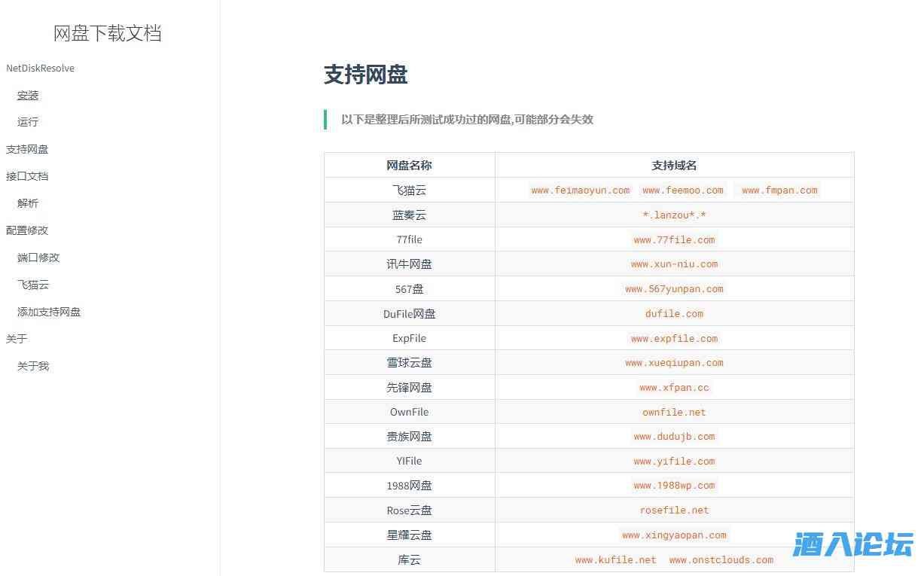Open the www.onstclouds.com link

tap(721, 559)
